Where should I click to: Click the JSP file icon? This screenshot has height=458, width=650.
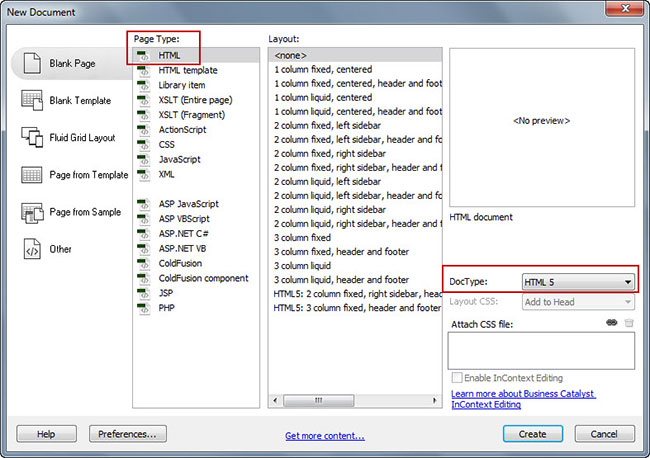coord(143,293)
